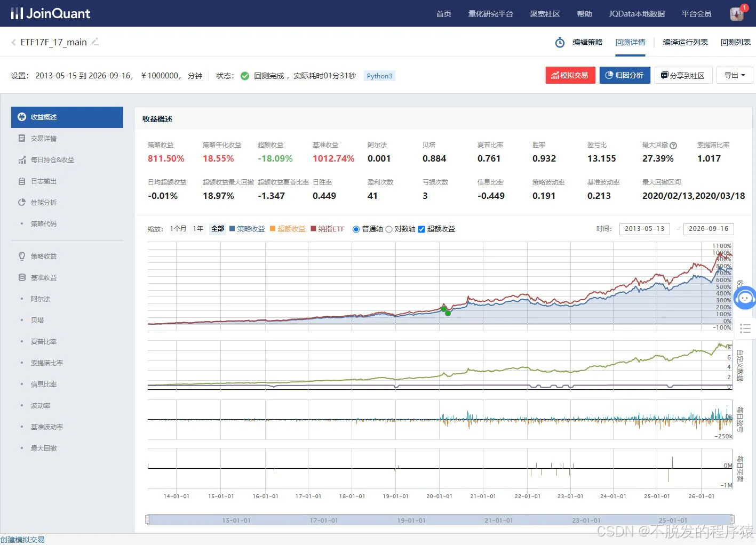Open the list icon on right edge

745,328
